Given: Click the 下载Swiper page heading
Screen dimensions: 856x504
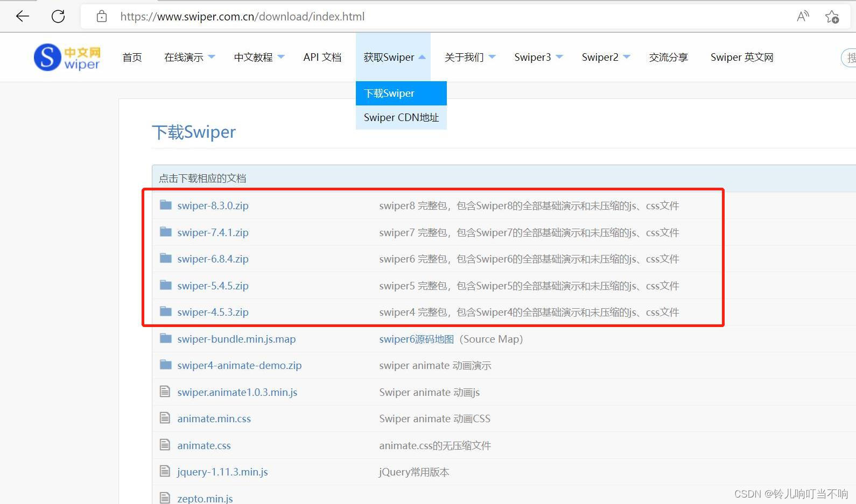Looking at the screenshot, I should pos(194,132).
